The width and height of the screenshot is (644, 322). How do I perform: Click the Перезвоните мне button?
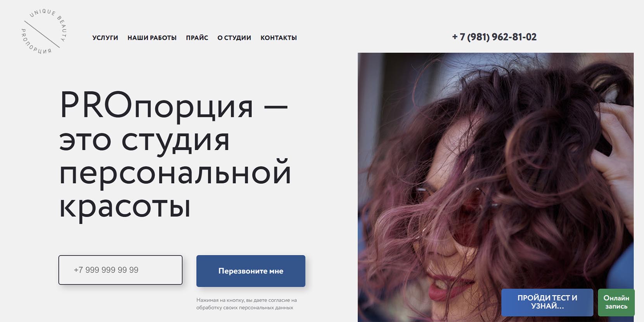click(x=251, y=271)
